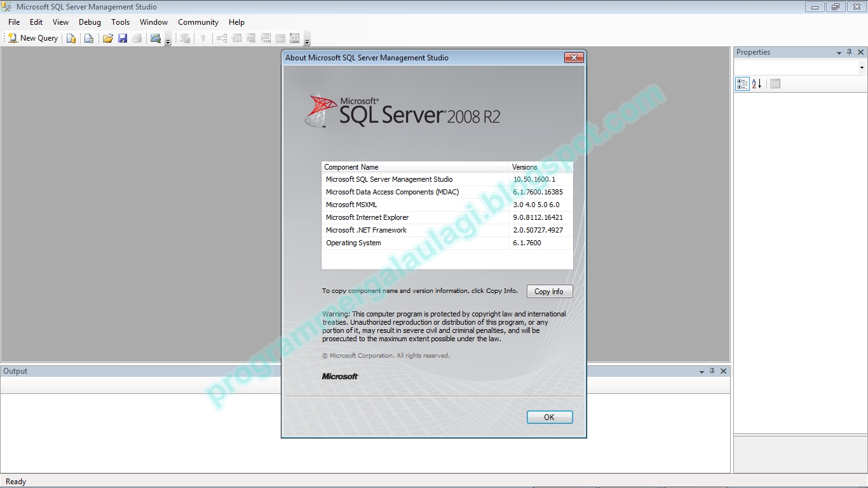Restore down the Management Studio window

[x=836, y=7]
